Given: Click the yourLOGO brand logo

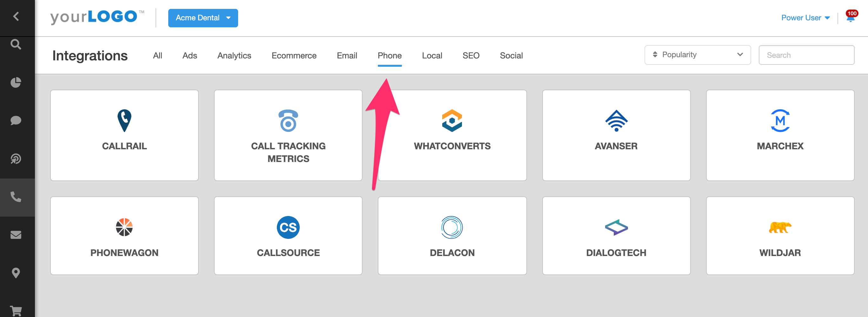Looking at the screenshot, I should pyautogui.click(x=97, y=17).
